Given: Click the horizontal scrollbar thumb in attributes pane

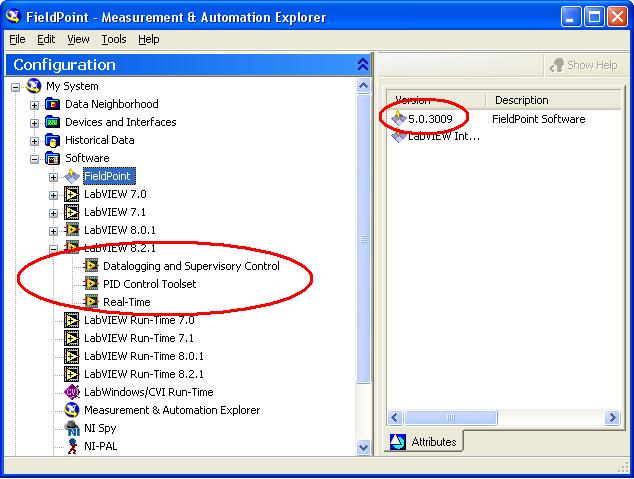Looking at the screenshot, I should tap(450, 417).
